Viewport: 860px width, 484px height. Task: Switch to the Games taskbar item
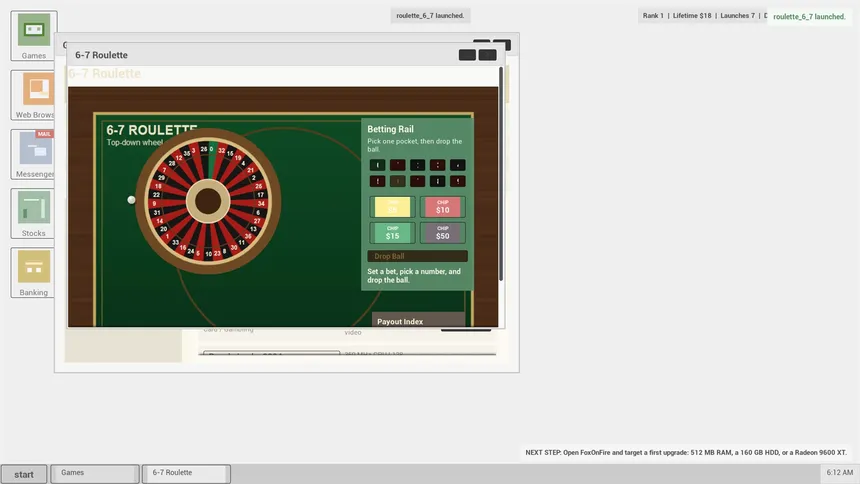click(95, 474)
